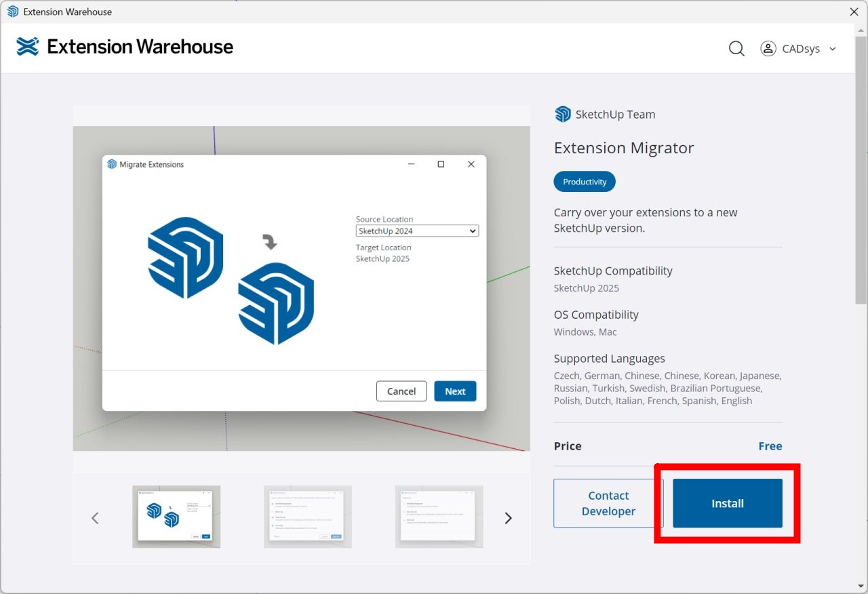Close the Extension Warehouse window
868x594 pixels.
tap(854, 12)
